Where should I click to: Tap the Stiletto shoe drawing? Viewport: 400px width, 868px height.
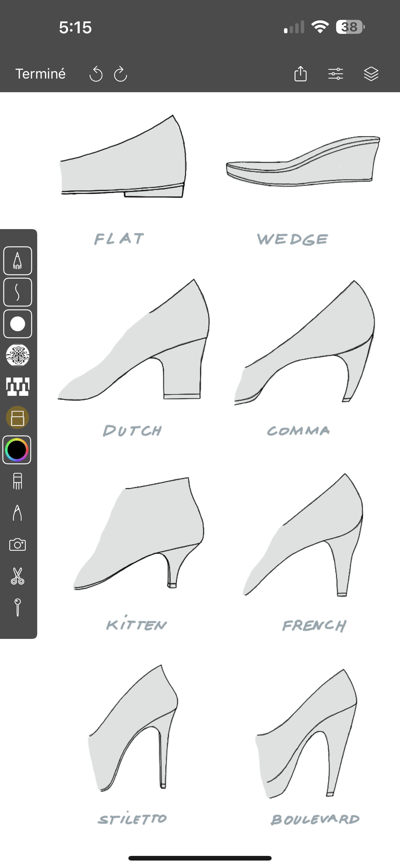[x=133, y=728]
